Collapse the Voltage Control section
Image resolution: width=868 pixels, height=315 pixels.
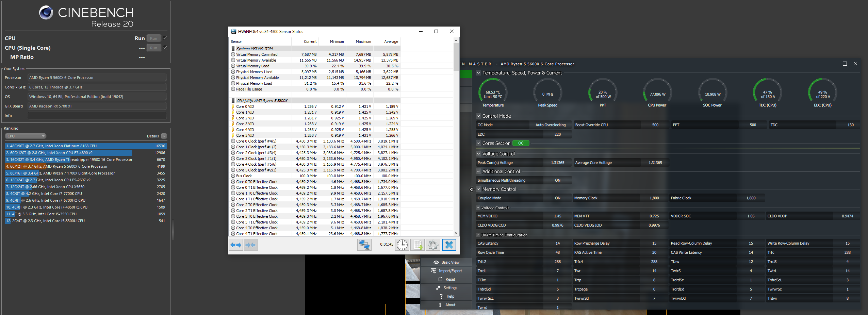click(478, 154)
